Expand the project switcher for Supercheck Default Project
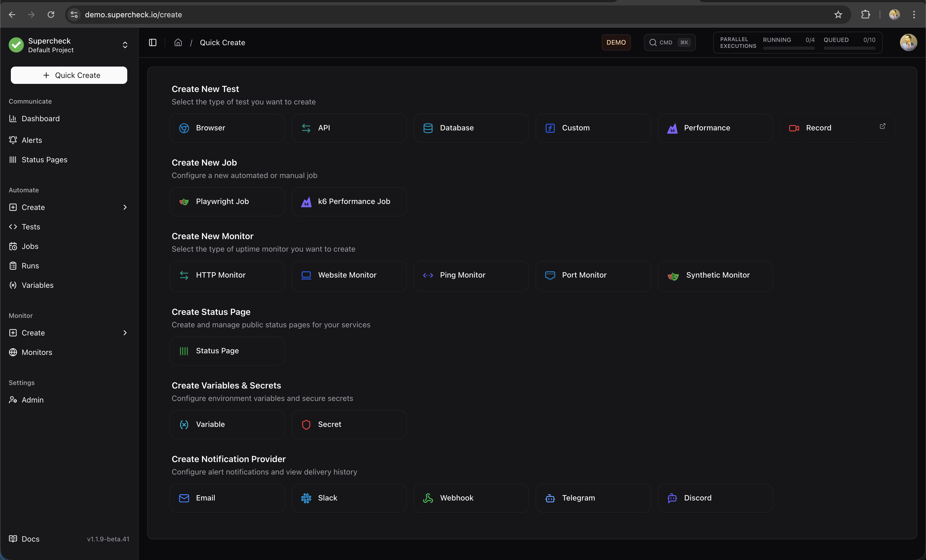This screenshot has width=926, height=560. coord(125,45)
